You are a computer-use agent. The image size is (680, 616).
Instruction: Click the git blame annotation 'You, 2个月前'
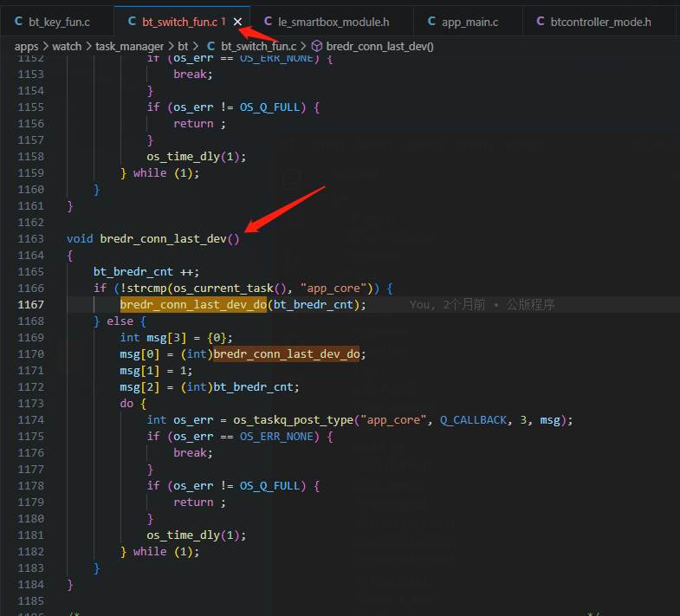(x=447, y=304)
